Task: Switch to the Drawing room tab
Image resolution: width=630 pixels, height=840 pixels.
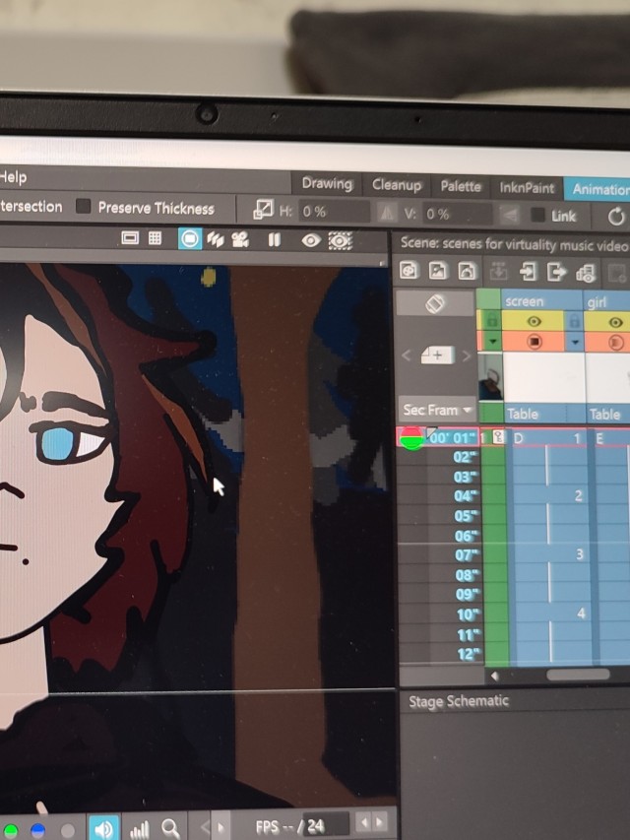Action: pyautogui.click(x=327, y=184)
